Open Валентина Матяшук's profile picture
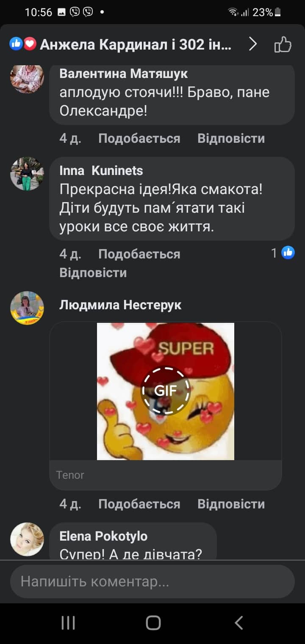 click(x=27, y=79)
